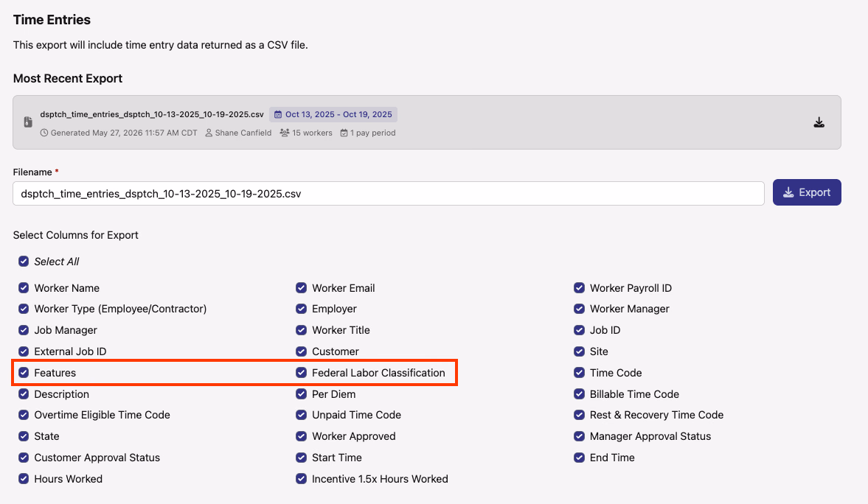The width and height of the screenshot is (868, 504).
Task: Click the CSV file icon in recent export
Action: pos(28,122)
